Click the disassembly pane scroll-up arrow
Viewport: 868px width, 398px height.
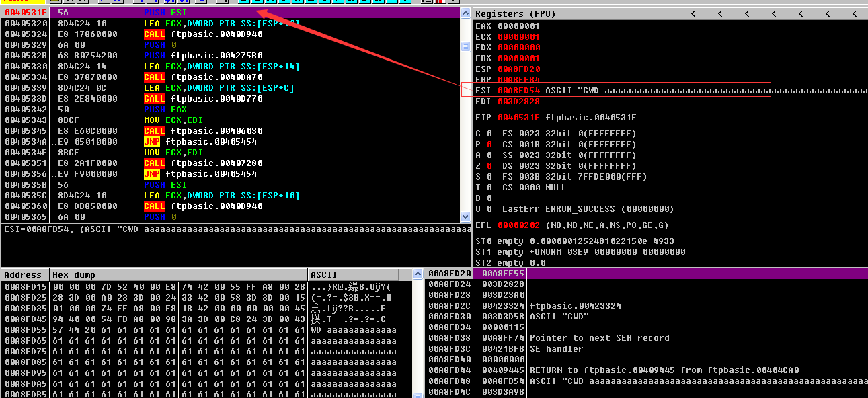pos(465,13)
